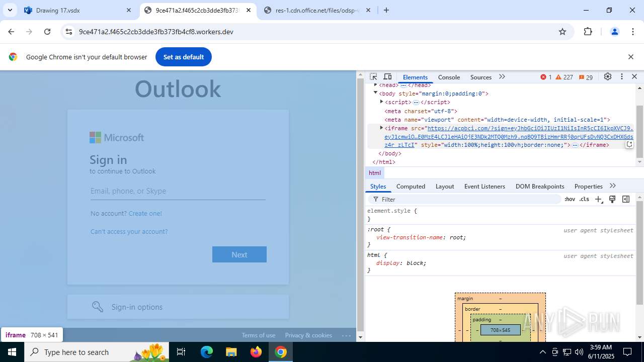Launch Firefox from taskbar

(256, 352)
